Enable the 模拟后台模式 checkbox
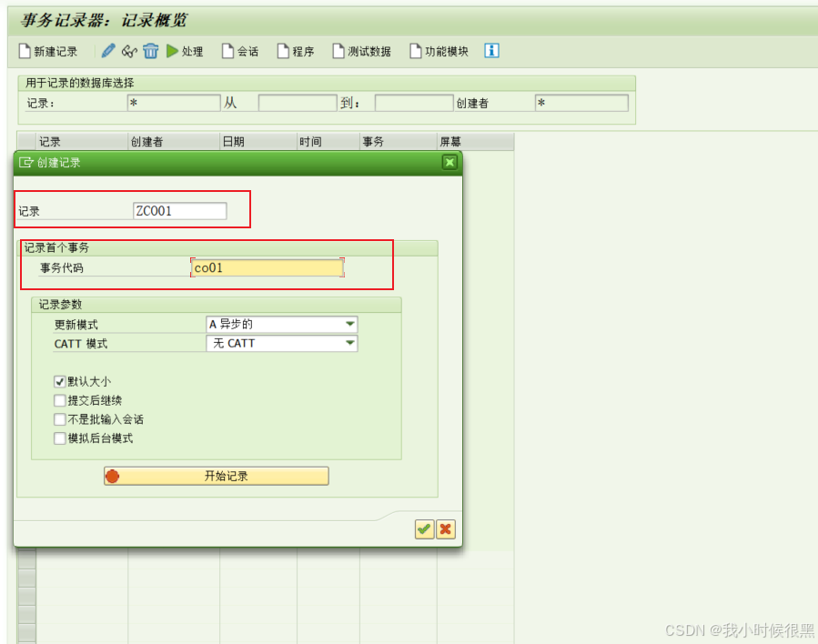The height and width of the screenshot is (644, 818). [x=59, y=438]
